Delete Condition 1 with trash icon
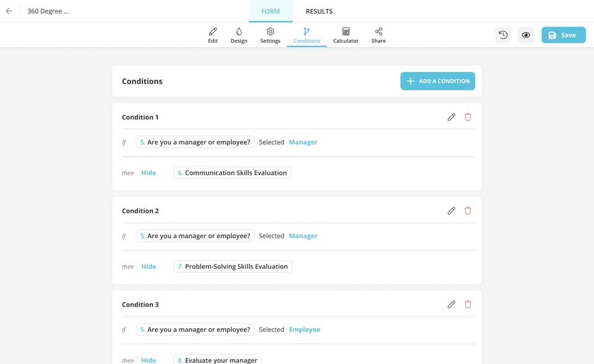Image resolution: width=594 pixels, height=364 pixels. click(x=467, y=117)
